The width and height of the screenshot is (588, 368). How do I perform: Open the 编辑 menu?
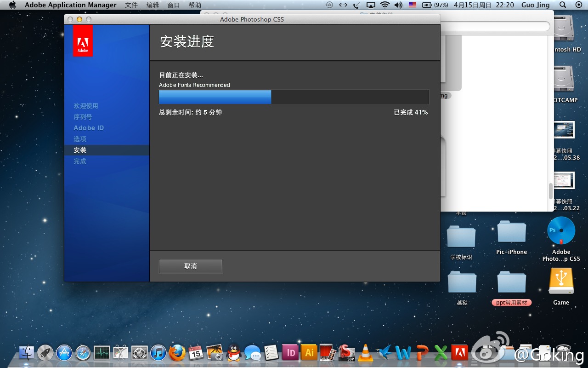(x=153, y=5)
